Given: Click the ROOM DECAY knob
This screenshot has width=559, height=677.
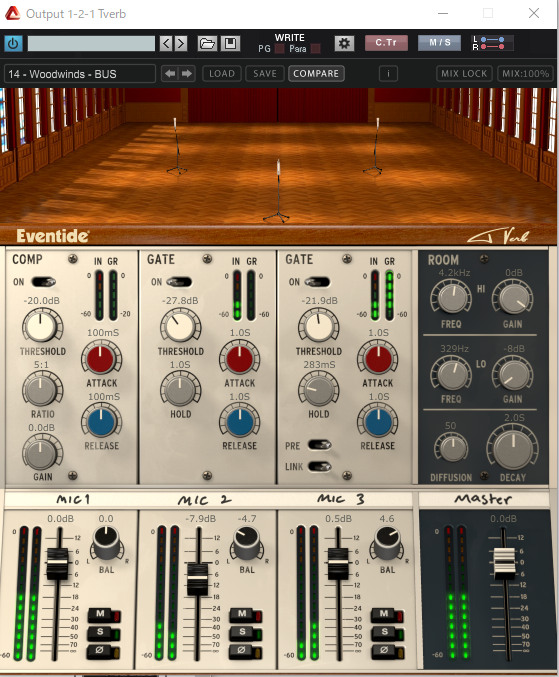Looking at the screenshot, I should point(512,448).
